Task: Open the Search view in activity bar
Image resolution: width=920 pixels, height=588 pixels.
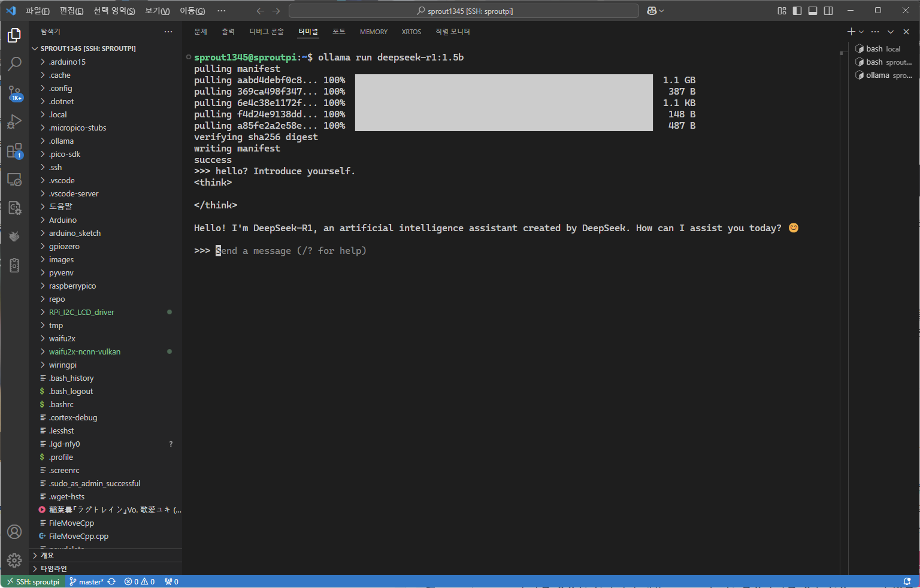Action: tap(14, 63)
